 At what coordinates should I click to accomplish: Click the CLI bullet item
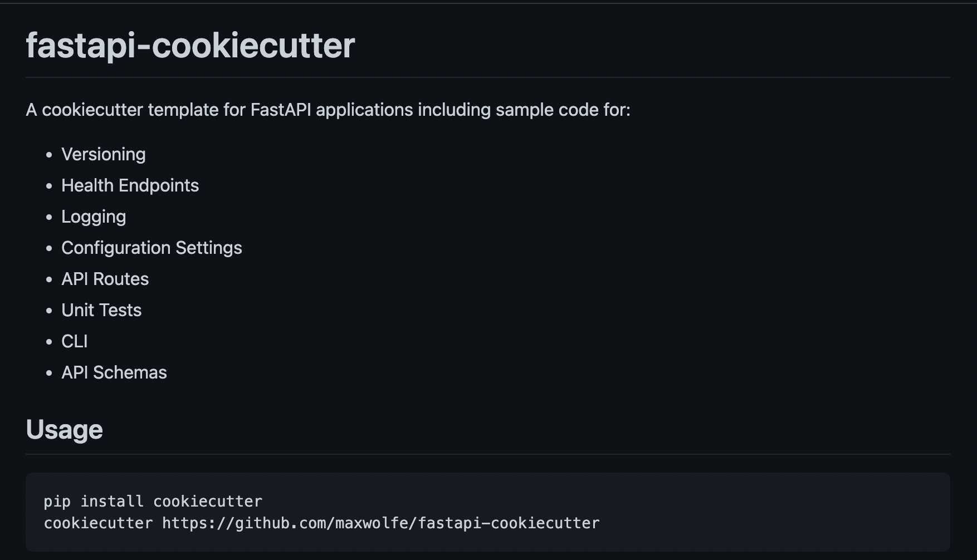75,341
